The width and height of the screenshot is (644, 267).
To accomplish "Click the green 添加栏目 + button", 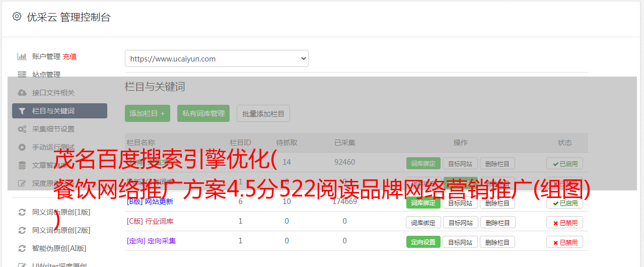I will pyautogui.click(x=147, y=113).
